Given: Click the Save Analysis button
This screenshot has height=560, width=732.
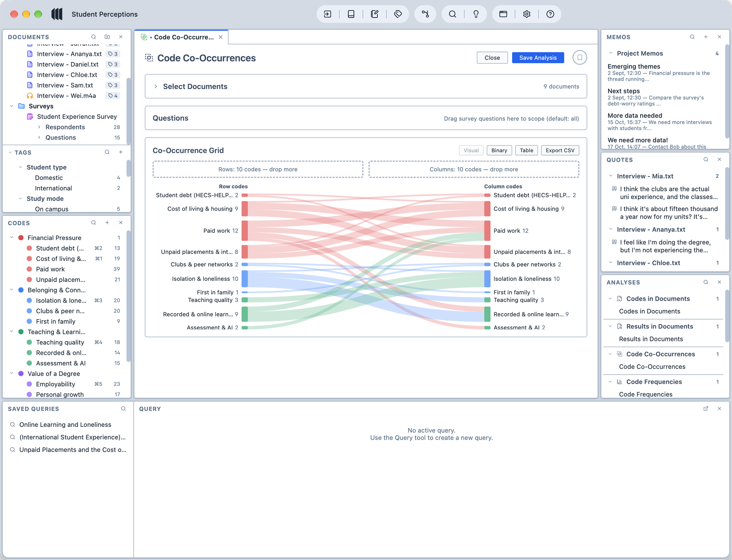Looking at the screenshot, I should pyautogui.click(x=538, y=58).
